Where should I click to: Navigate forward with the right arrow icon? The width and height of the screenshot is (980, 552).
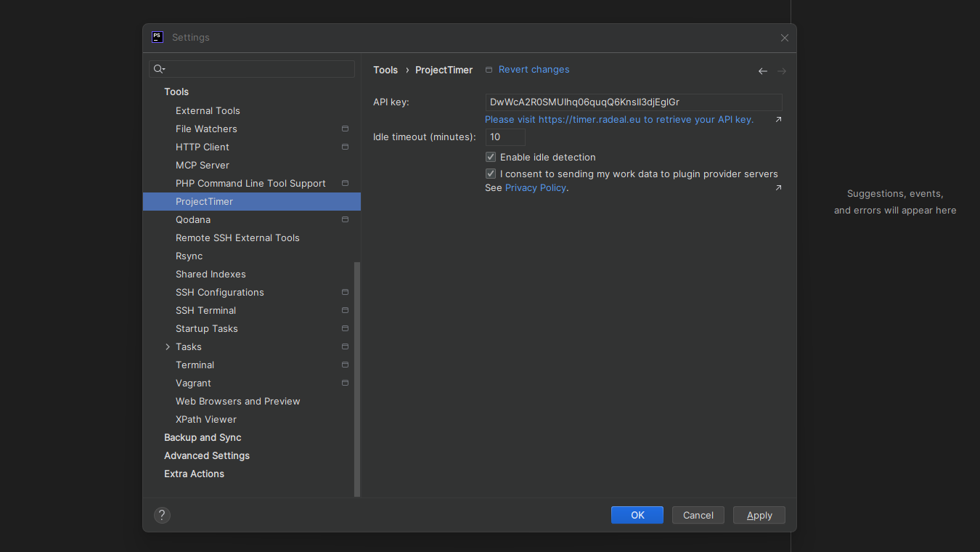[782, 71]
